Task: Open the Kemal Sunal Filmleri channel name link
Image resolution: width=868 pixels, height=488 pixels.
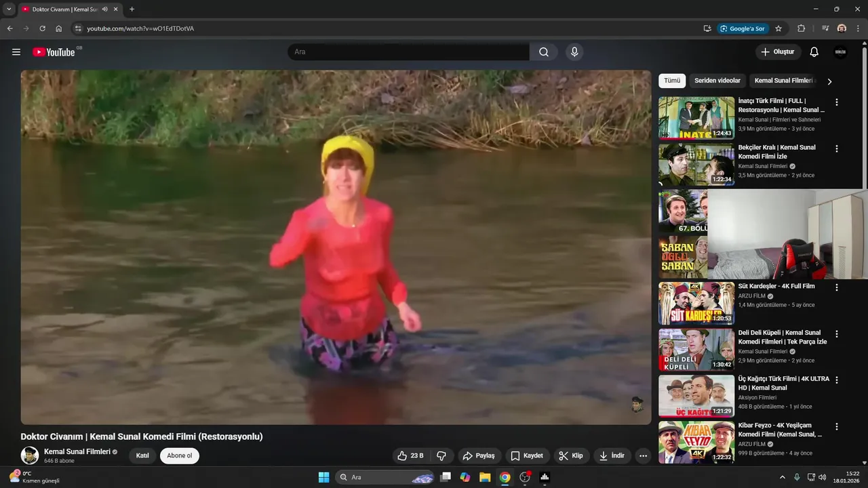Action: (x=77, y=451)
